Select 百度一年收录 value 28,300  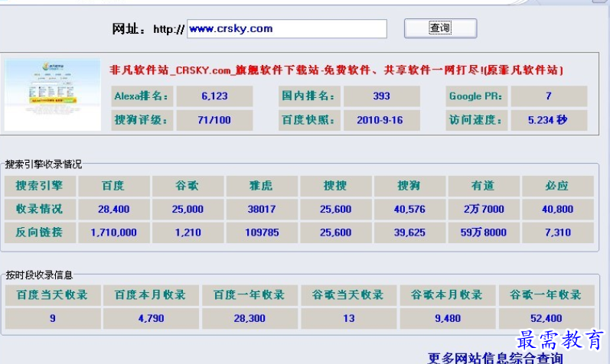coord(250,318)
